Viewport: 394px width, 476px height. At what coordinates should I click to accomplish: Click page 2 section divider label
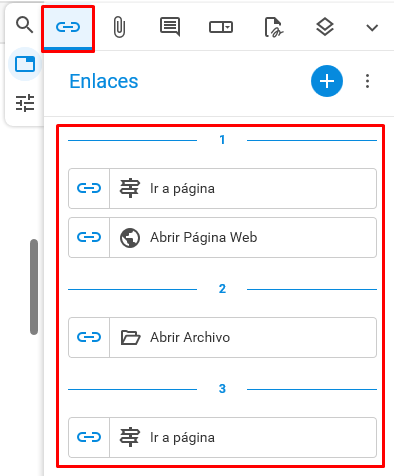tap(222, 289)
